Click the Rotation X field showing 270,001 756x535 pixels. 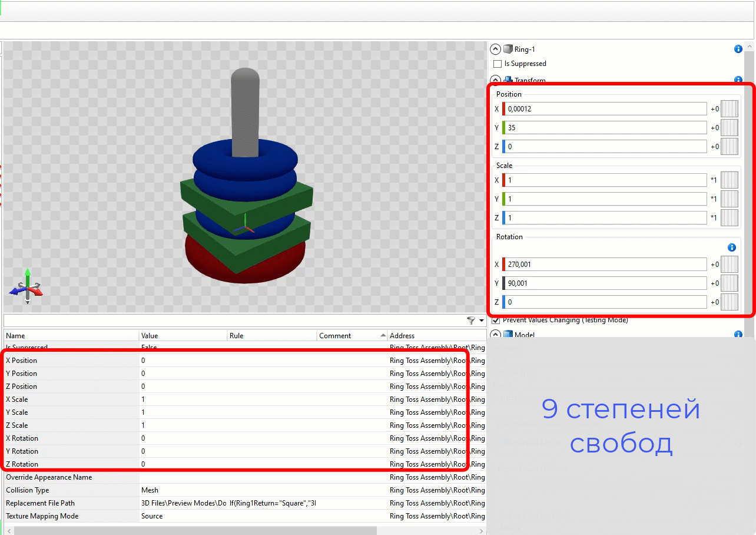click(605, 264)
